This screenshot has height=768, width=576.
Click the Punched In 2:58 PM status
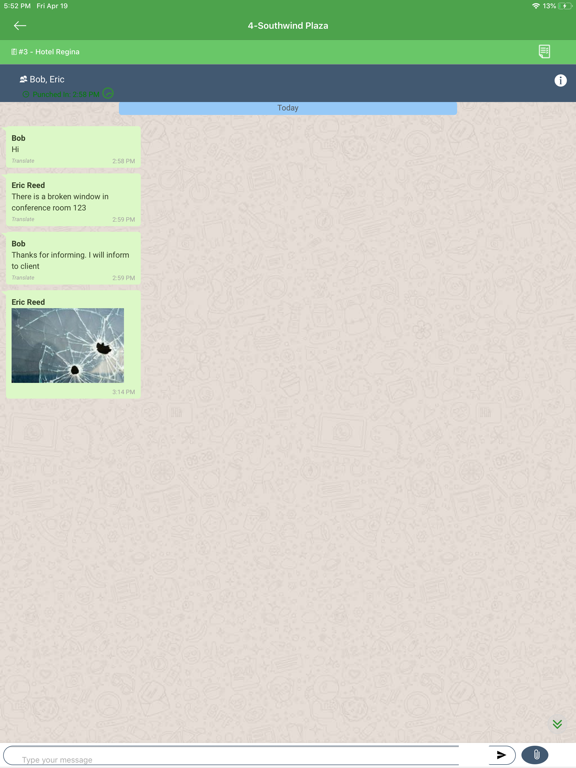[61, 94]
